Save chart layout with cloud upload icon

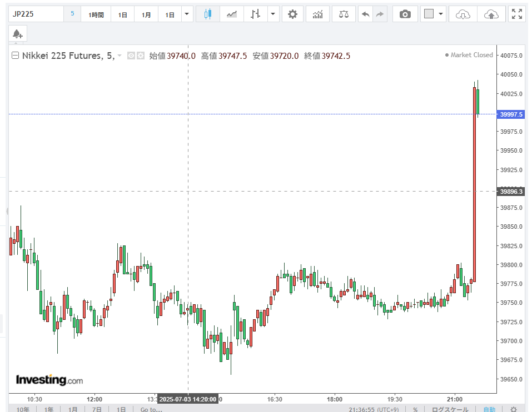491,14
